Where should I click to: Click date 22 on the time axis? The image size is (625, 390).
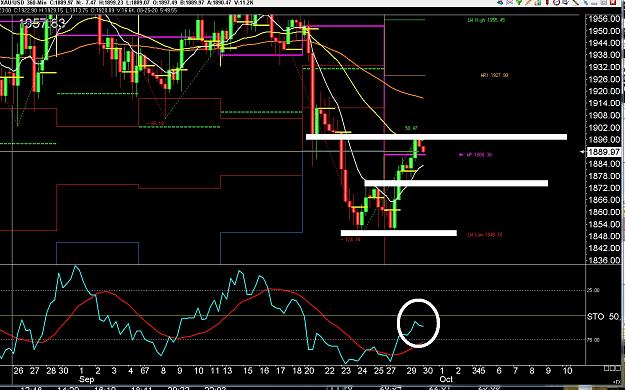[329, 371]
